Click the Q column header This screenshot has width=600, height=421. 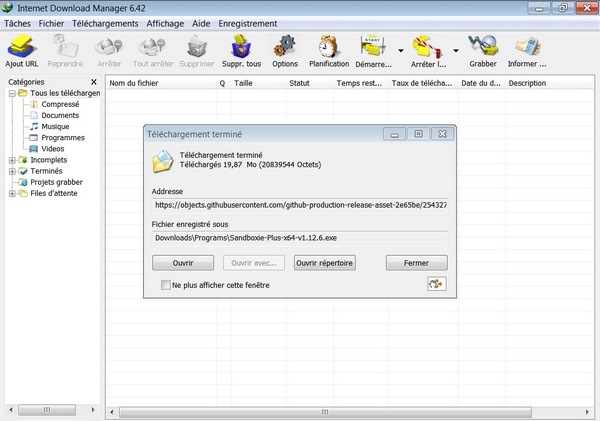point(223,83)
